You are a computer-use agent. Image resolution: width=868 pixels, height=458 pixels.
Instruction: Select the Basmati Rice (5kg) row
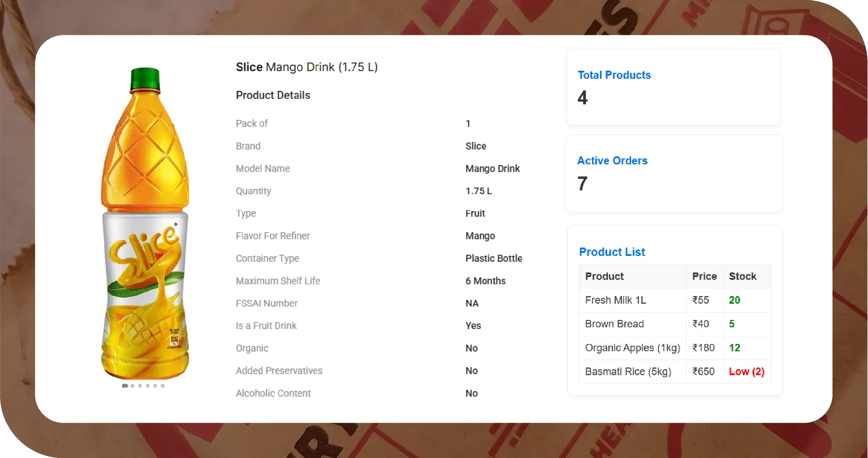[628, 372]
